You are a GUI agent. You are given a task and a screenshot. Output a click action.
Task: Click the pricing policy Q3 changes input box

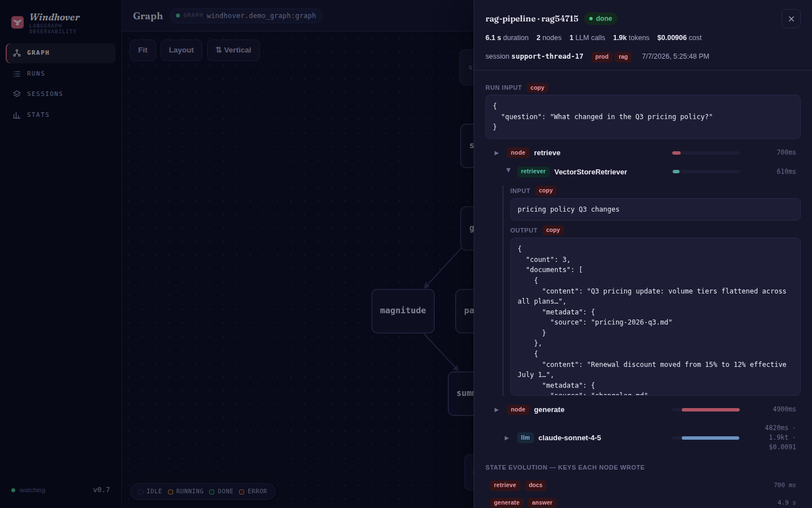tap(655, 209)
